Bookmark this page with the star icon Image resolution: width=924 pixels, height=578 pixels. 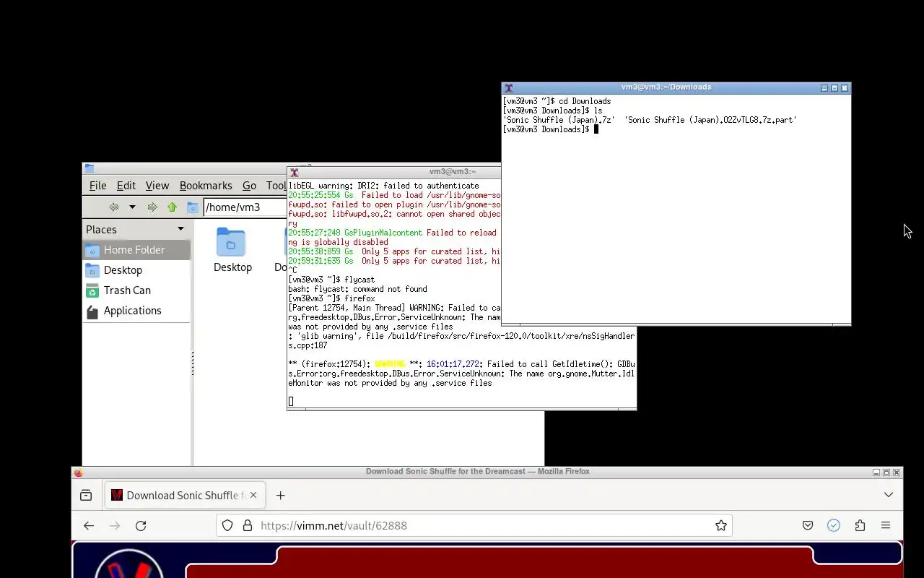pos(720,526)
